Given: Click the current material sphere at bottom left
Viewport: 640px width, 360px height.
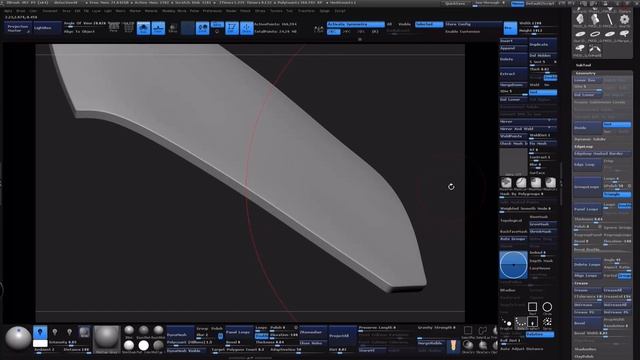Looking at the screenshot, I should (x=18, y=338).
